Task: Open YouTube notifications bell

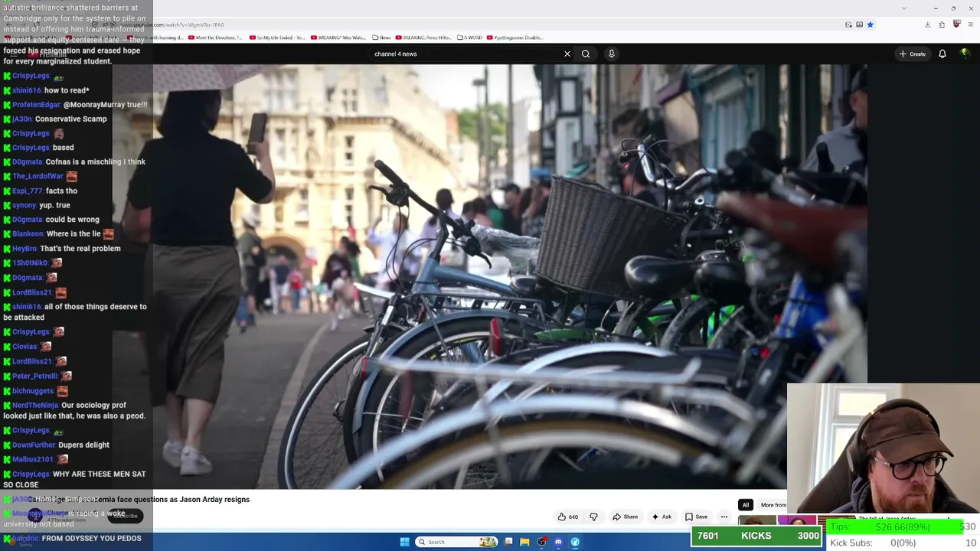Action: tap(942, 54)
